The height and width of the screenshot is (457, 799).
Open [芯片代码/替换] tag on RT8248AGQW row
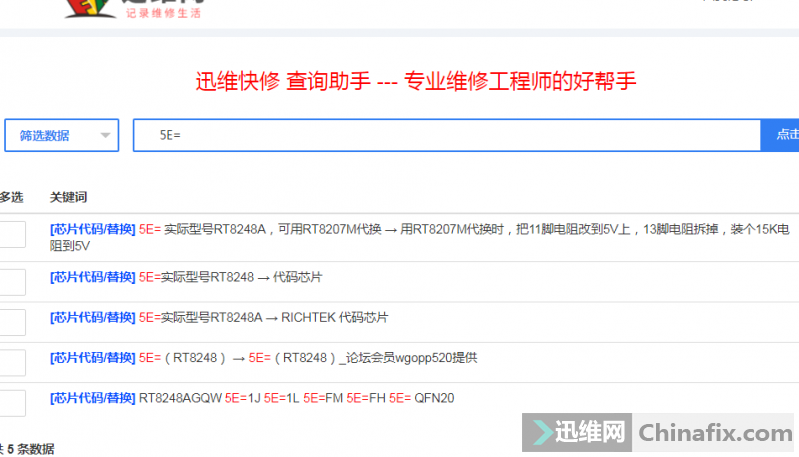point(93,398)
